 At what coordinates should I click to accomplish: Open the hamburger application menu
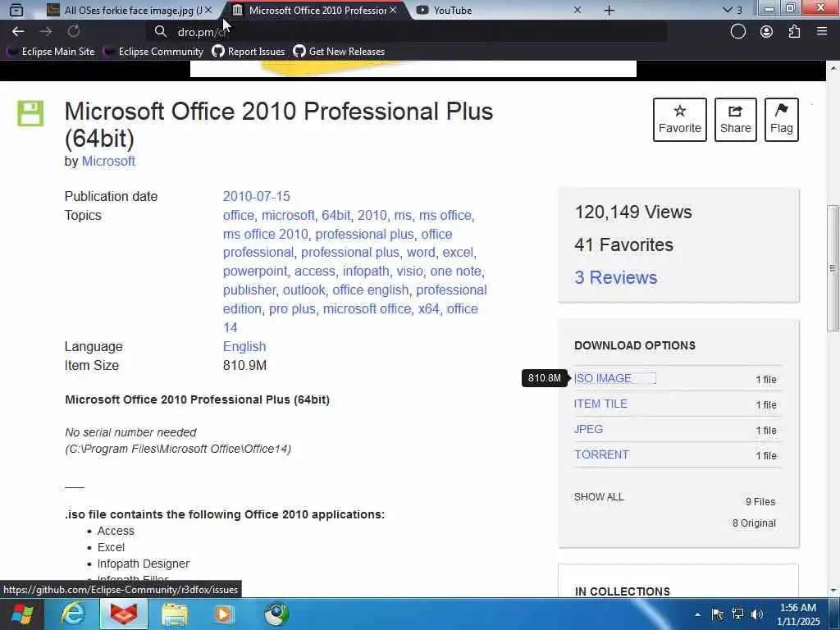(822, 32)
